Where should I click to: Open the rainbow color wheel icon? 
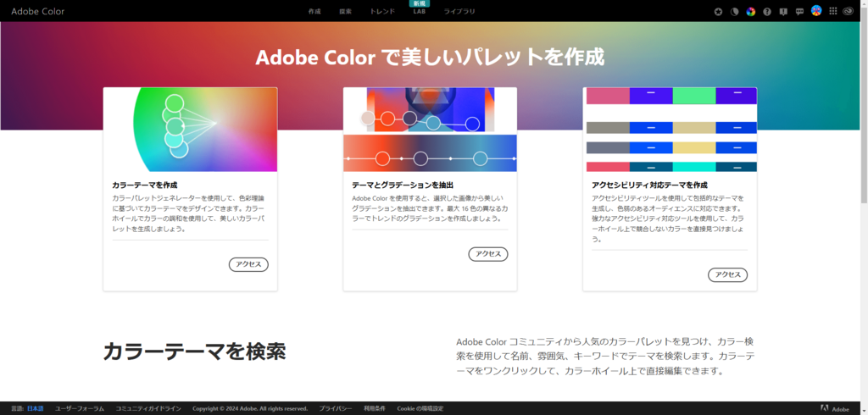751,12
